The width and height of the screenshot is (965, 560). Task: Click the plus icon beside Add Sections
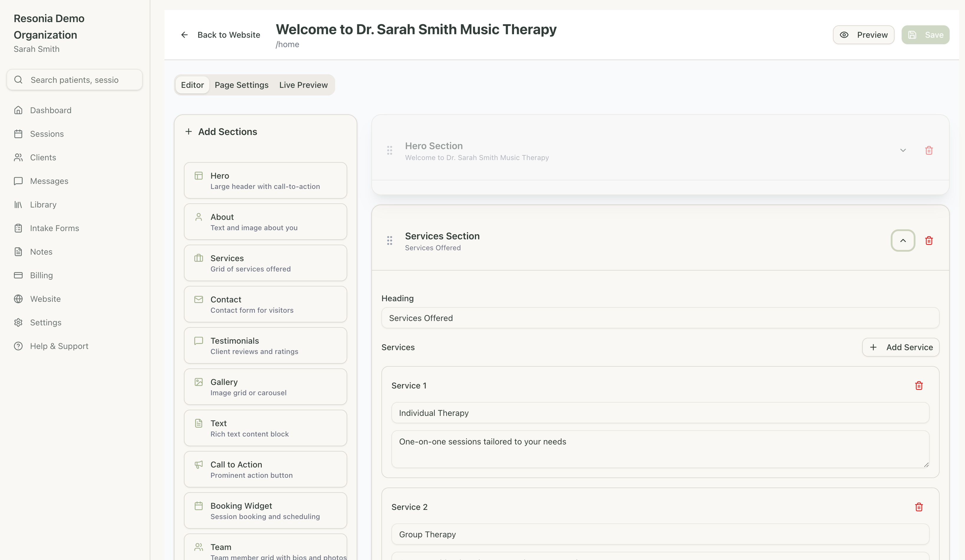click(188, 132)
